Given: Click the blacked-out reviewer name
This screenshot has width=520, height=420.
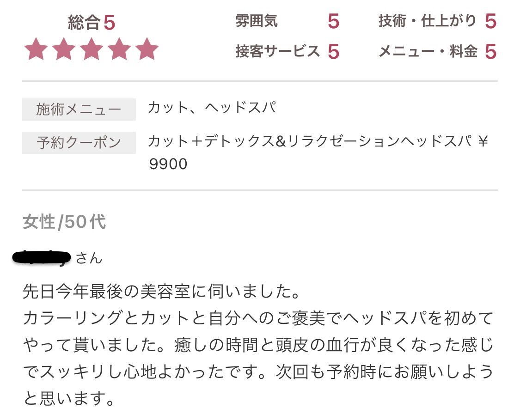Looking at the screenshot, I should pos(42,257).
